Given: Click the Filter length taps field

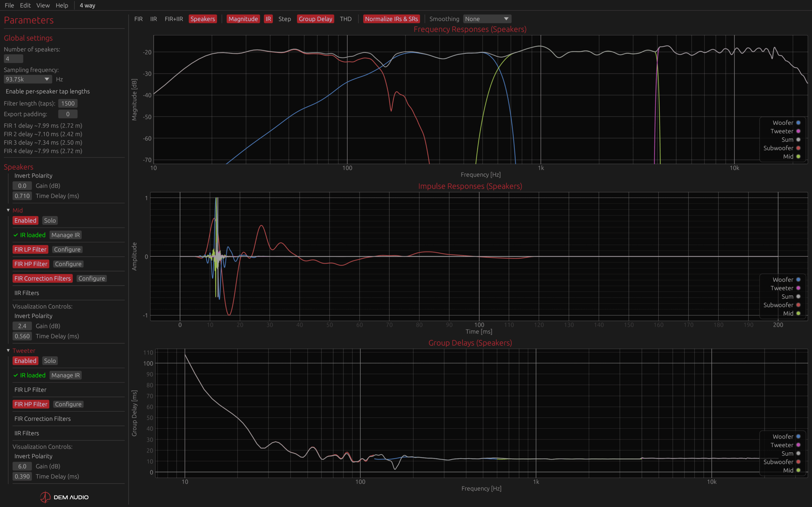Looking at the screenshot, I should pos(68,103).
